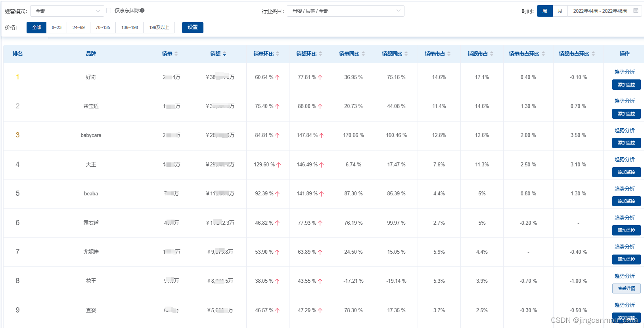Toggle the 仅京东国际 checkbox
This screenshot has height=328, width=644.
(x=109, y=10)
